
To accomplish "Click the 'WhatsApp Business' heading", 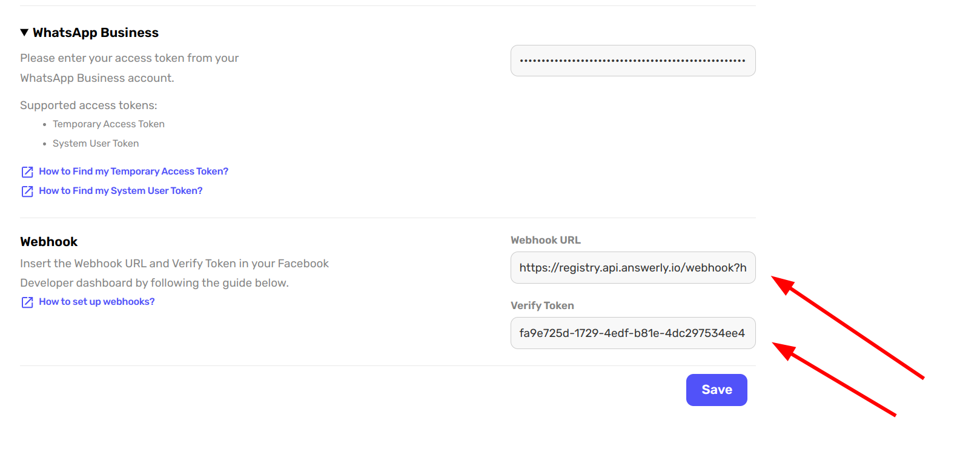I will (96, 33).
